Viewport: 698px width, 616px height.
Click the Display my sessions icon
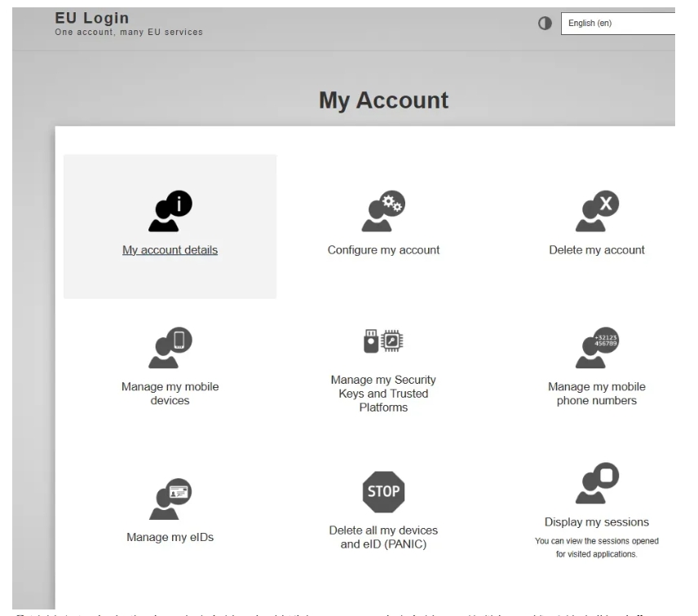(x=597, y=484)
